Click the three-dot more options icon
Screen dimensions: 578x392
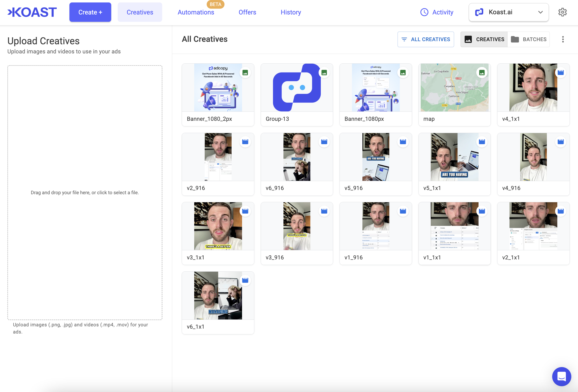click(x=563, y=39)
